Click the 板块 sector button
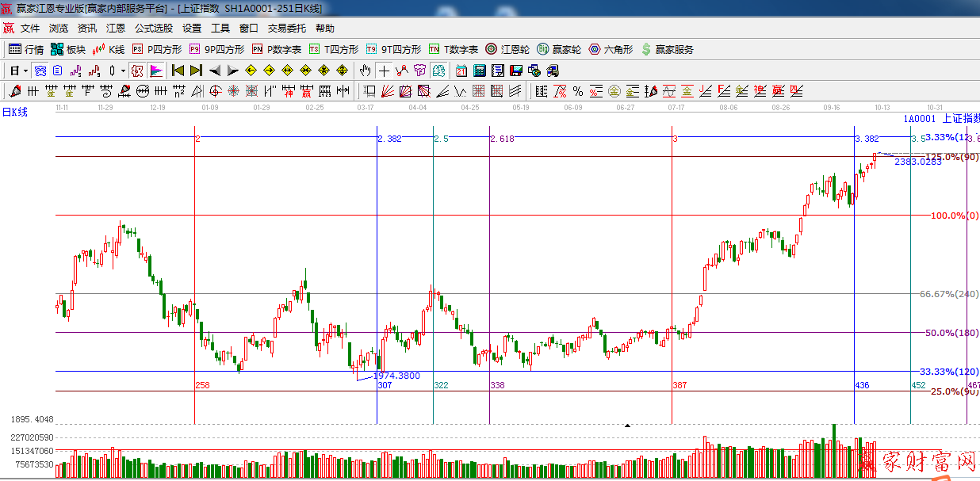Viewport: 980px width, 481px height. click(67, 49)
